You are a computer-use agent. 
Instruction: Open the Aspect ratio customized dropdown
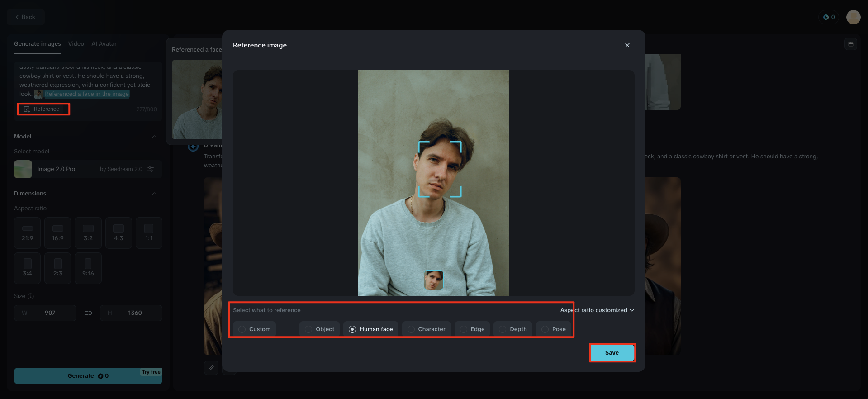point(597,310)
